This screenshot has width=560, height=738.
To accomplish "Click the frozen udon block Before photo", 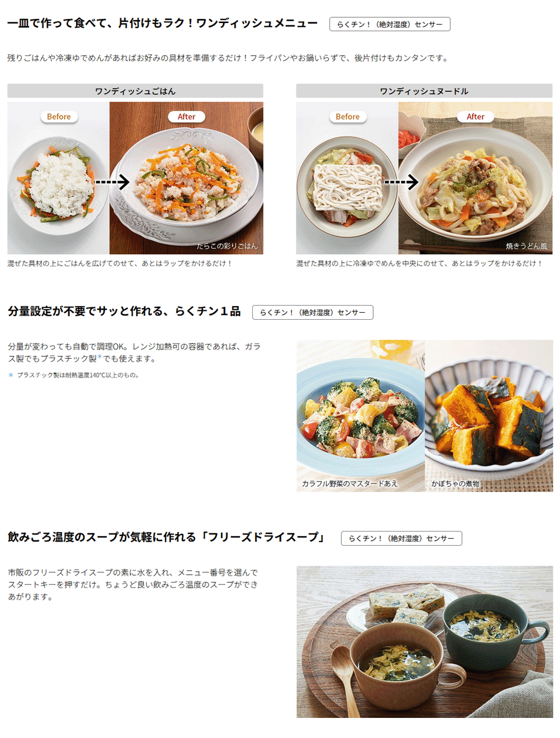I will [x=347, y=178].
